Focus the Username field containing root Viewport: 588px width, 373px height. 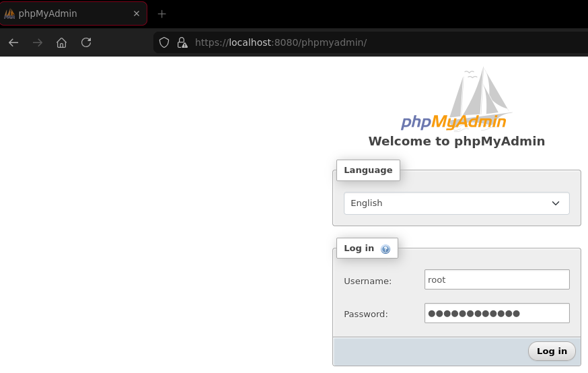pos(497,279)
